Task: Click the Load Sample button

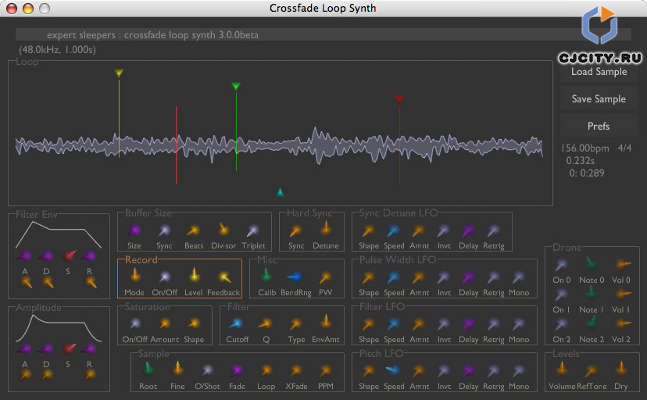Action: (x=599, y=72)
